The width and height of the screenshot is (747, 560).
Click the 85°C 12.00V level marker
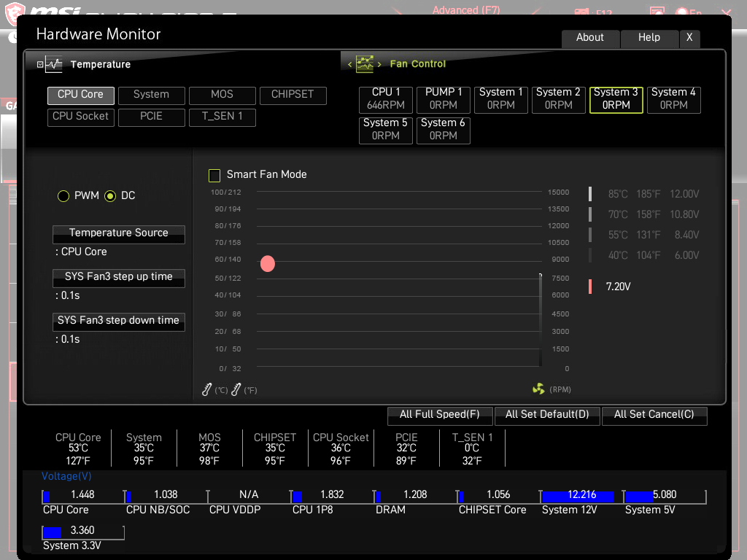pos(590,194)
